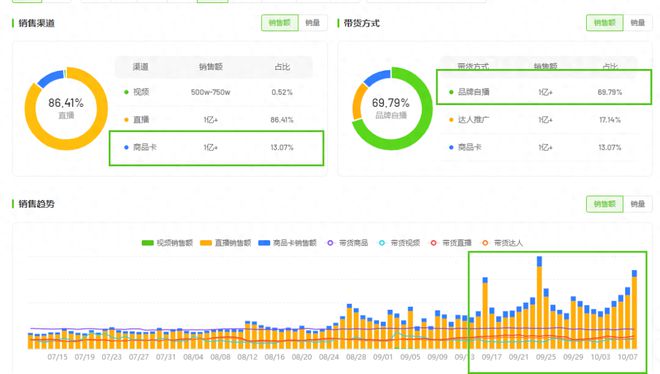The height and width of the screenshot is (374, 660).
Task: Toggle 带货视频 legend line
Action: pos(399,243)
